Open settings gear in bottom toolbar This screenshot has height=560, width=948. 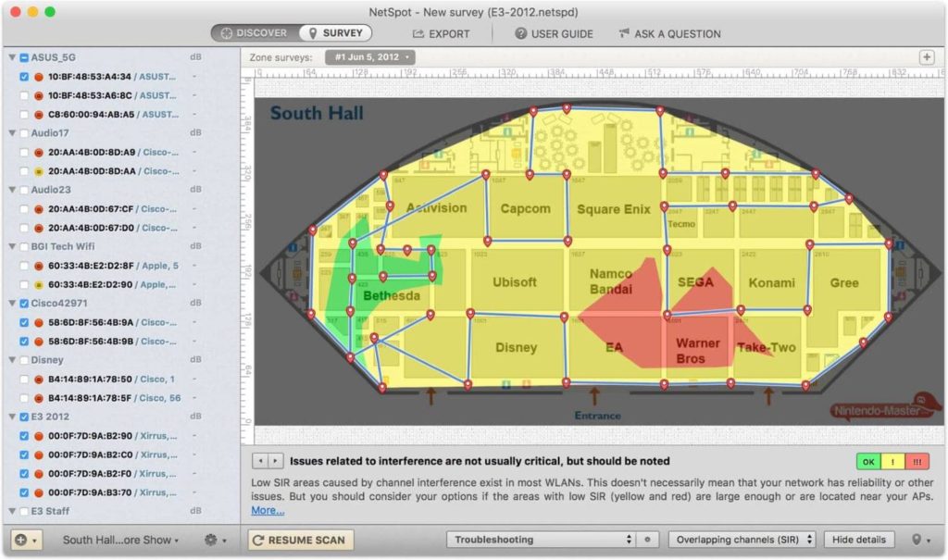click(x=211, y=539)
